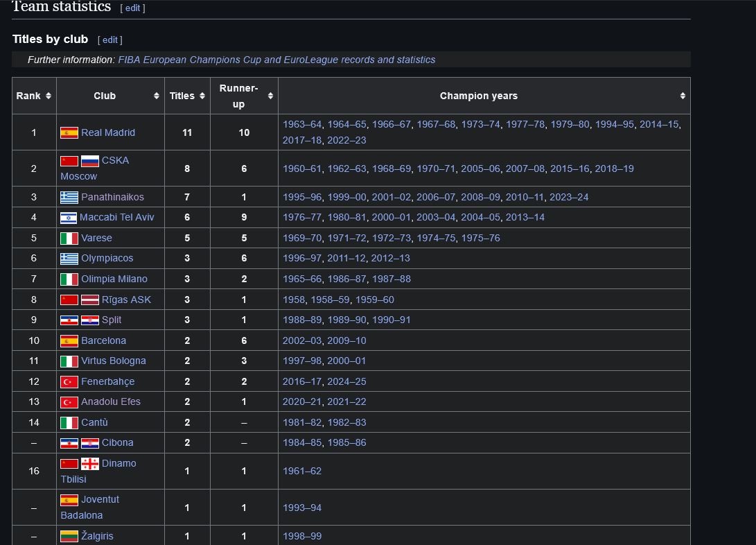The image size is (756, 545).
Task: Open Olimpia Milano link
Action: point(114,279)
